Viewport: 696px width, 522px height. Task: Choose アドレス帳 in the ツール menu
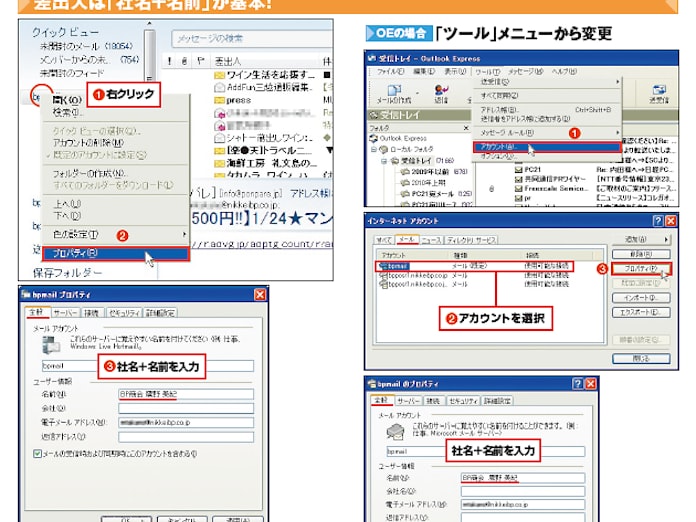(x=499, y=109)
